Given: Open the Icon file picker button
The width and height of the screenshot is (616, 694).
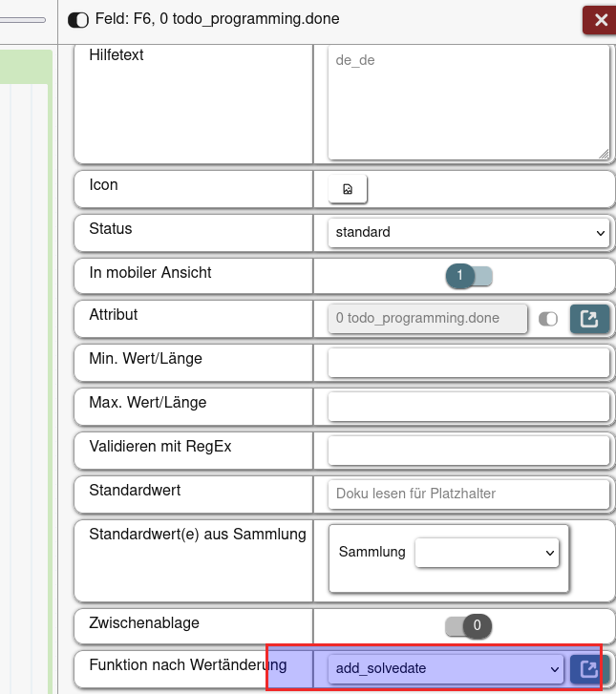Looking at the screenshot, I should (x=348, y=189).
